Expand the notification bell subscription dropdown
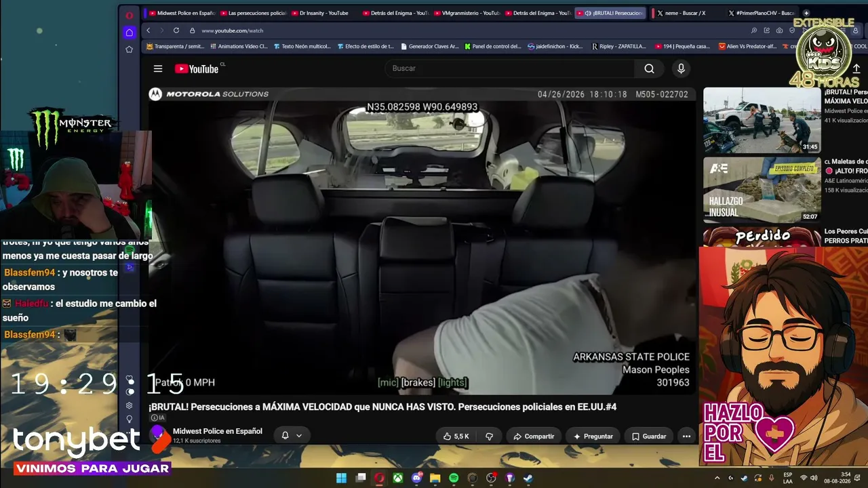This screenshot has width=868, height=488. [292, 436]
